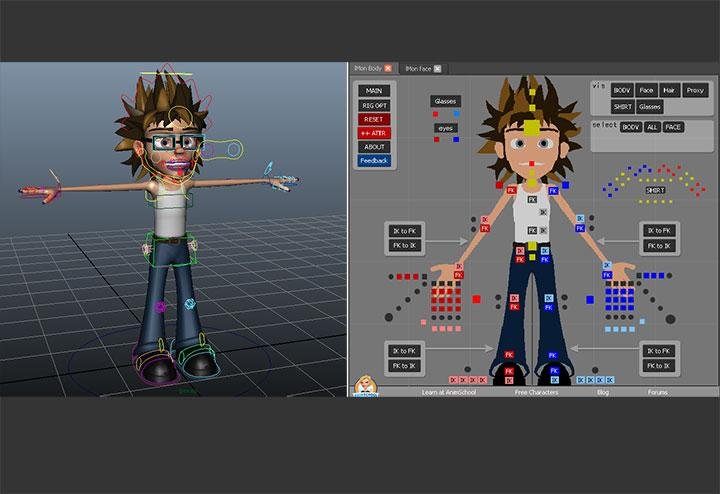The image size is (720, 494).
Task: Open RIG OPT options
Action: click(374, 106)
